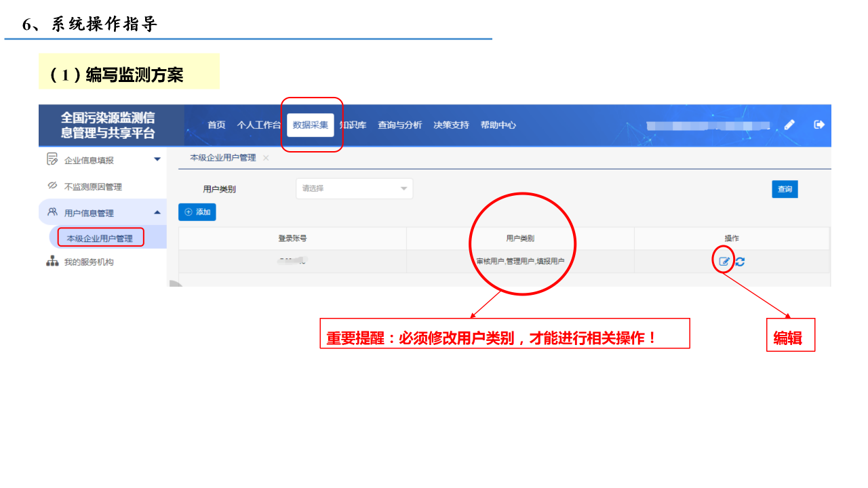Click the 添加 button

pyautogui.click(x=197, y=212)
